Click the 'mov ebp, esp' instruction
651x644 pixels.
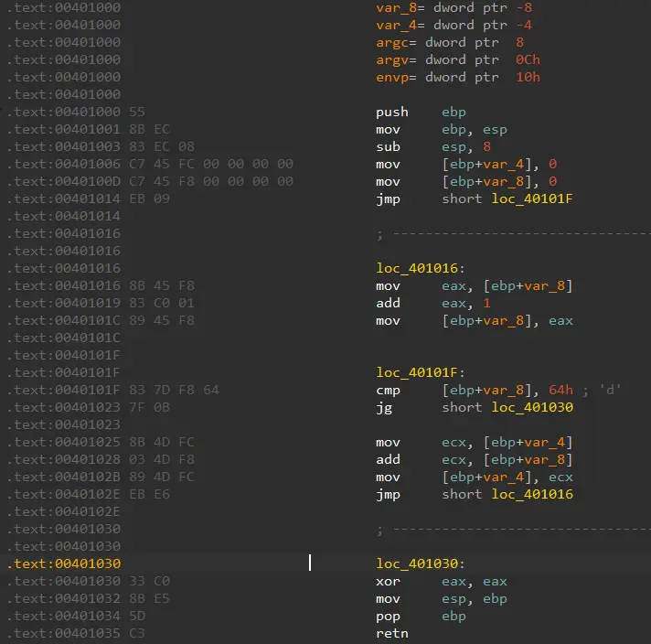[x=442, y=130]
